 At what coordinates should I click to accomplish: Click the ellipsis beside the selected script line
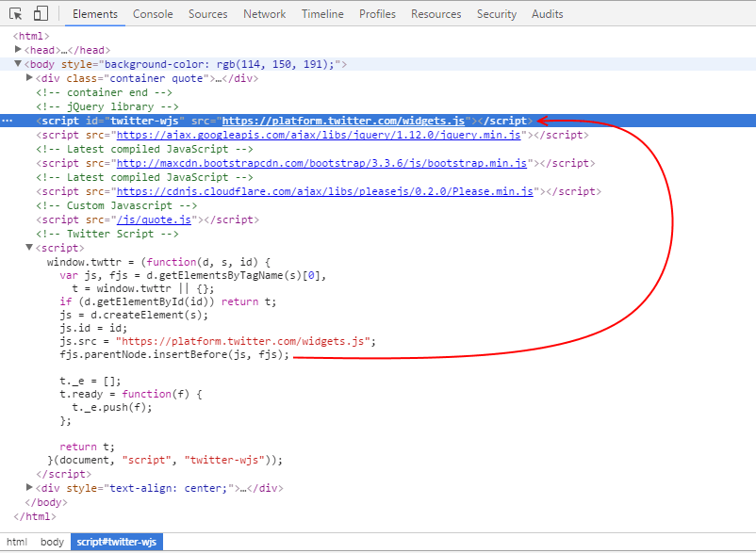point(8,122)
